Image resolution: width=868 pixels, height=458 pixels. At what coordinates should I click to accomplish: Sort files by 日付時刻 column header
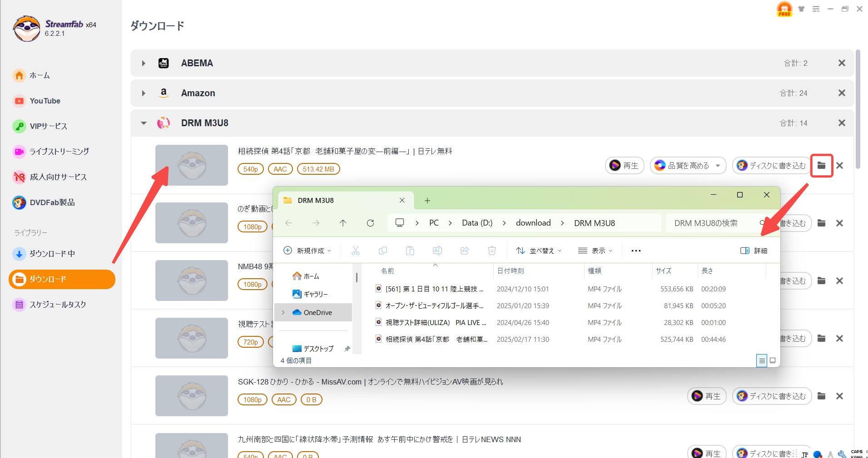click(x=511, y=271)
